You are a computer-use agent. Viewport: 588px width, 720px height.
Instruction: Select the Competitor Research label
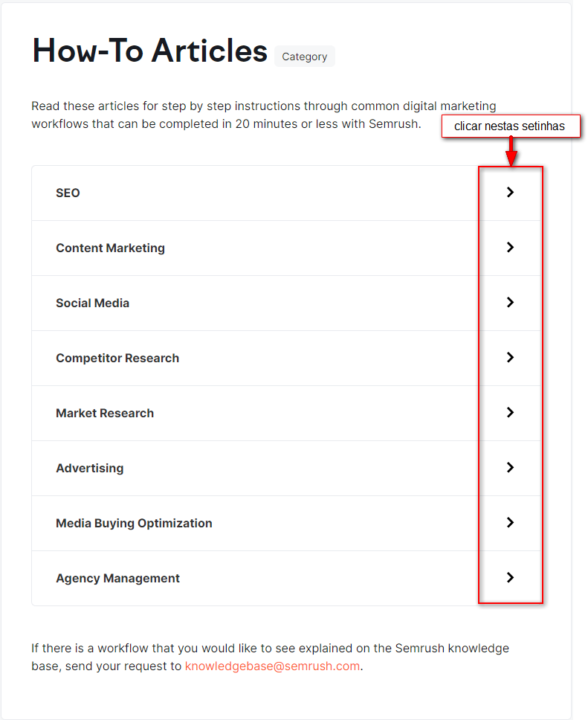[x=117, y=359]
